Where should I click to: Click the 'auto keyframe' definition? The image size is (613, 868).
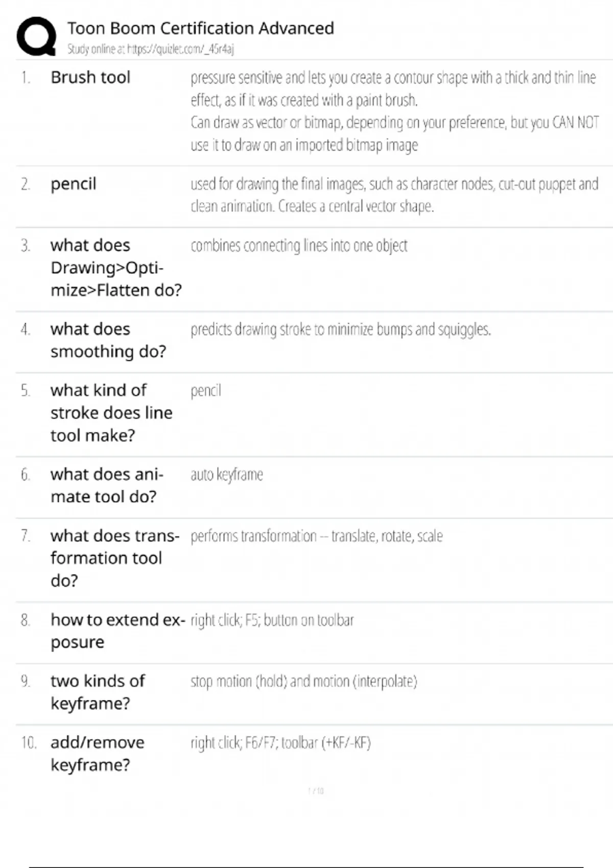[x=227, y=475]
